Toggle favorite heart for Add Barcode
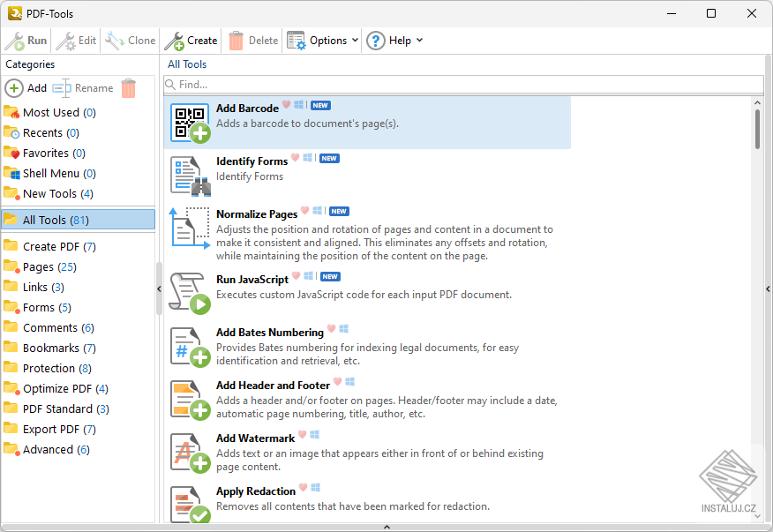This screenshot has height=532, width=773. coord(287,104)
